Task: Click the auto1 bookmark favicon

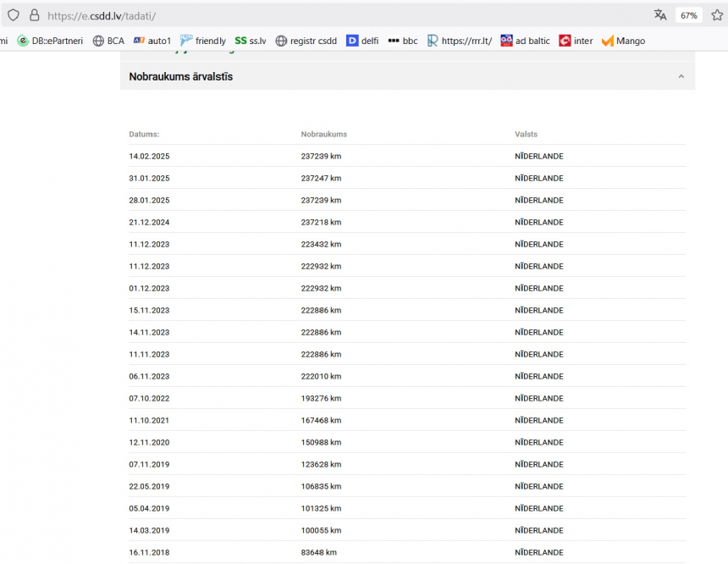Action: (x=139, y=41)
